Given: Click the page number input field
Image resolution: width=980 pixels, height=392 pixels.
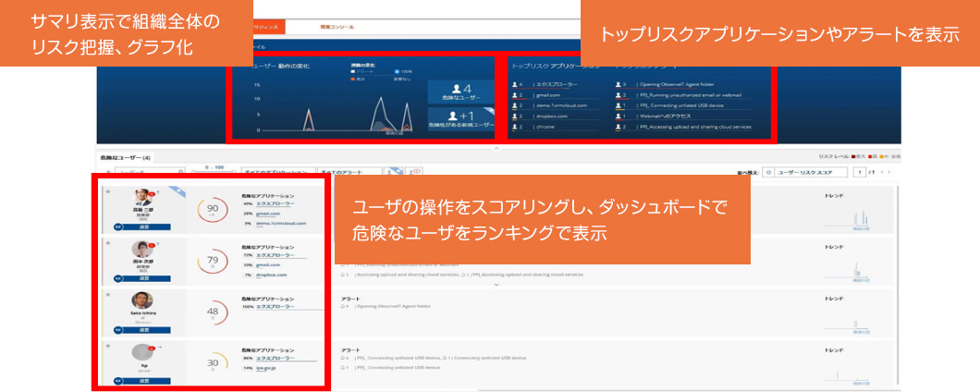Looking at the screenshot, I should point(861,172).
